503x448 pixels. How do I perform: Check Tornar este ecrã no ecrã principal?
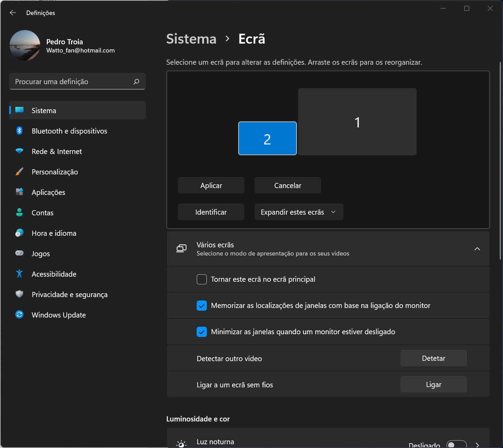click(x=201, y=279)
